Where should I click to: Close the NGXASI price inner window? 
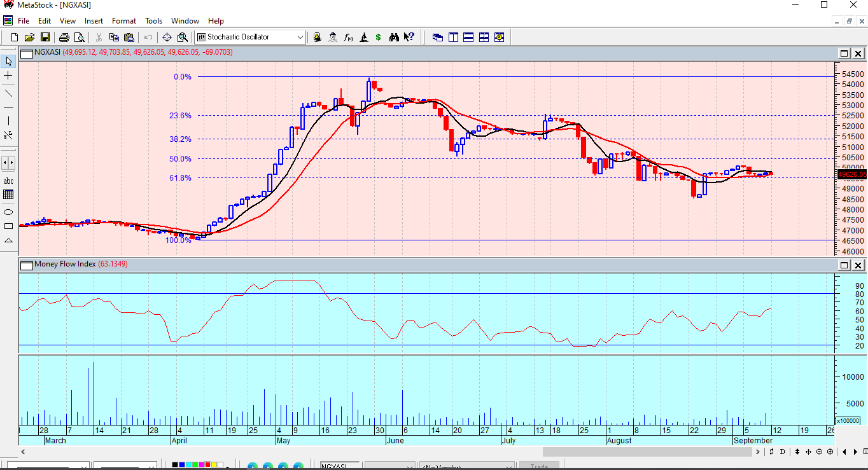point(858,53)
